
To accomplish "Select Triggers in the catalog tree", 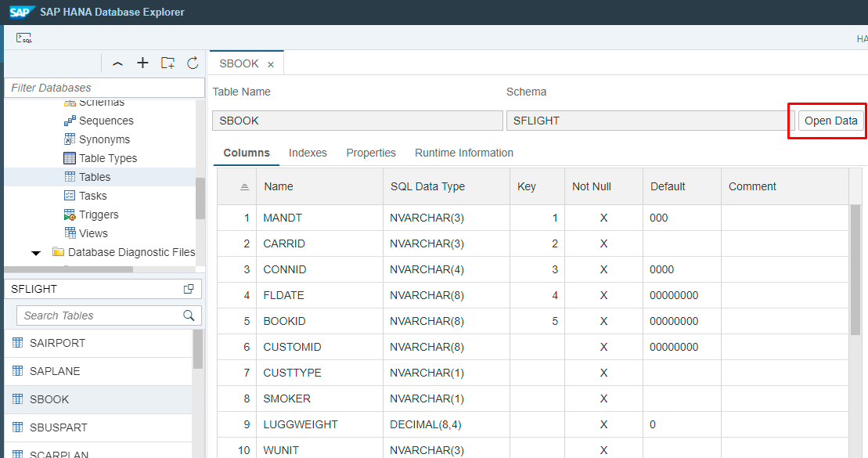I will (99, 215).
